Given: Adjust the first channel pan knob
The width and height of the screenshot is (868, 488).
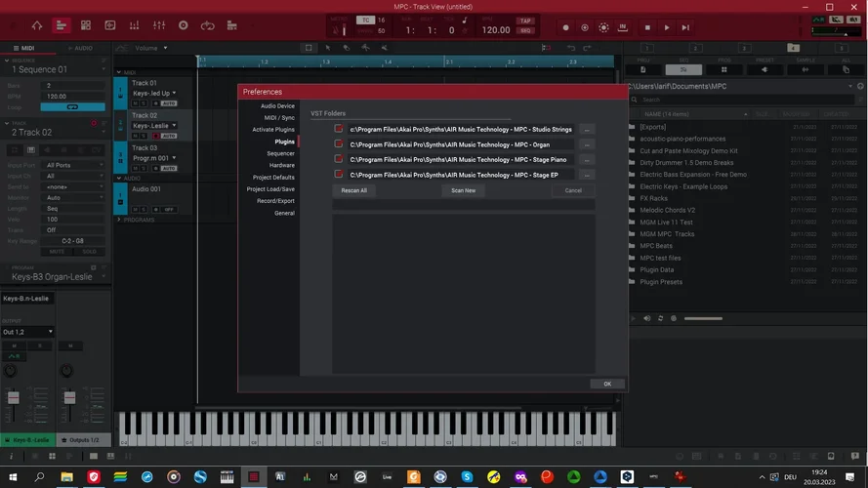Looking at the screenshot, I should pos(10,371).
